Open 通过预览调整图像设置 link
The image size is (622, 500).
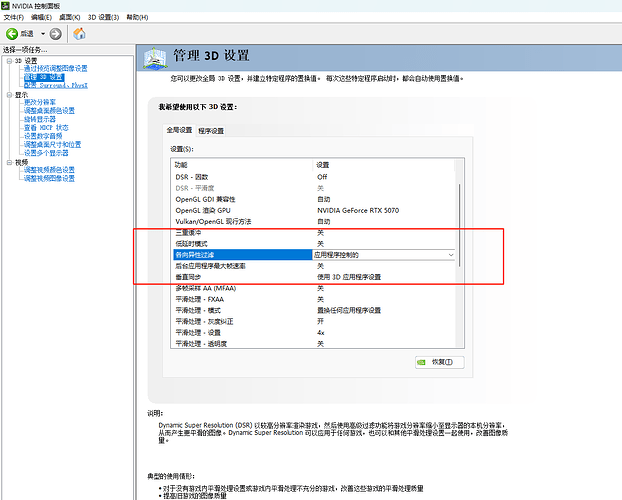(x=56, y=69)
